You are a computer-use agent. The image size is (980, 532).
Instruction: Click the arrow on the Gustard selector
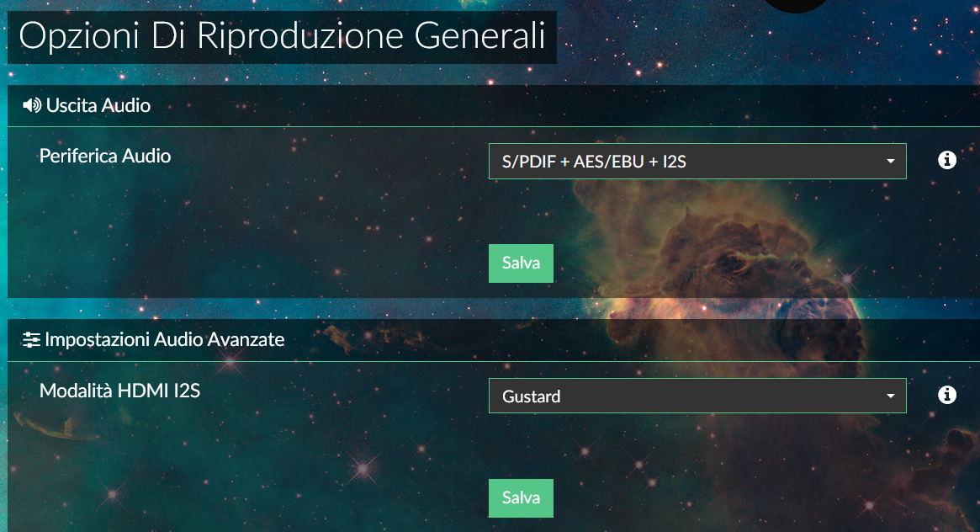[891, 396]
